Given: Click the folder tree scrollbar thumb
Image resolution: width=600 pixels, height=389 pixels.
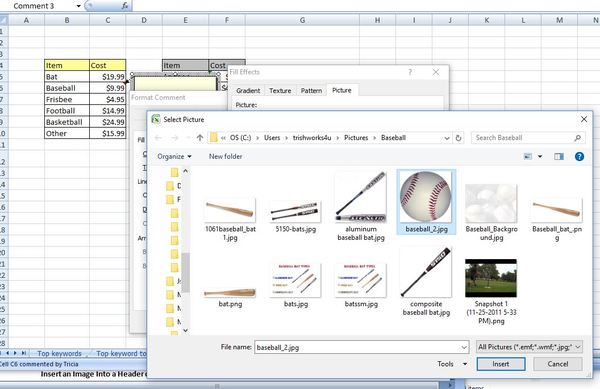Looking at the screenshot, I should 185,272.
